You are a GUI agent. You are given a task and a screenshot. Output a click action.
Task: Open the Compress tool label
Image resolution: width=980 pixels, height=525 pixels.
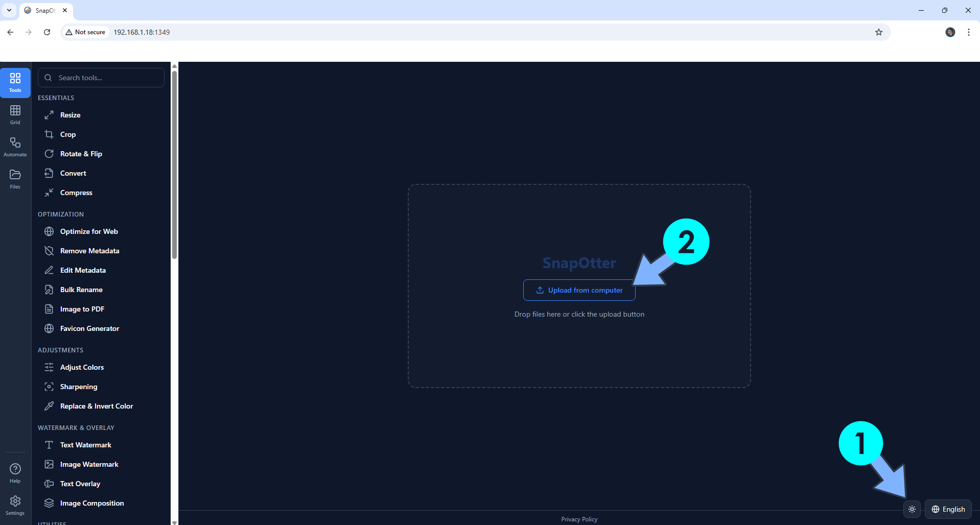pos(76,193)
